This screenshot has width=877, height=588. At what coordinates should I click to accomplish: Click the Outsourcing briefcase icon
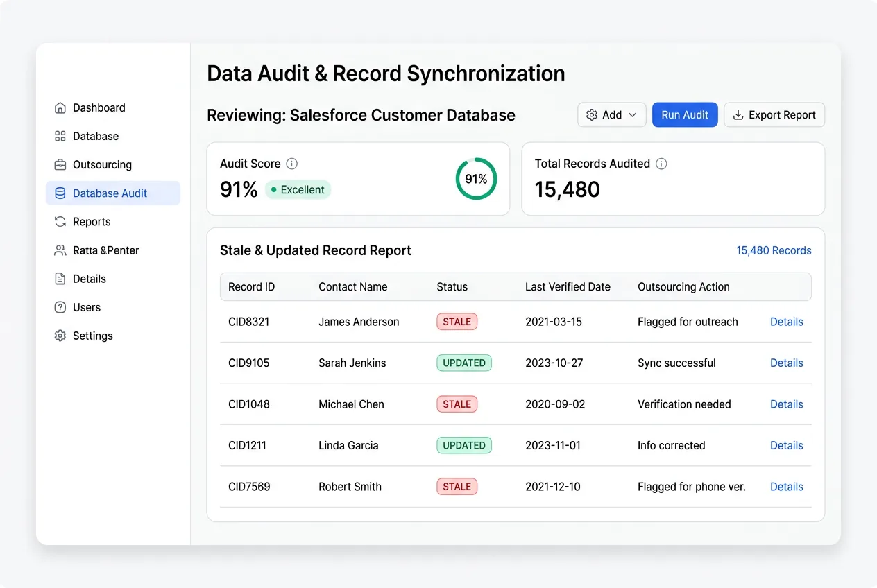[x=61, y=164]
